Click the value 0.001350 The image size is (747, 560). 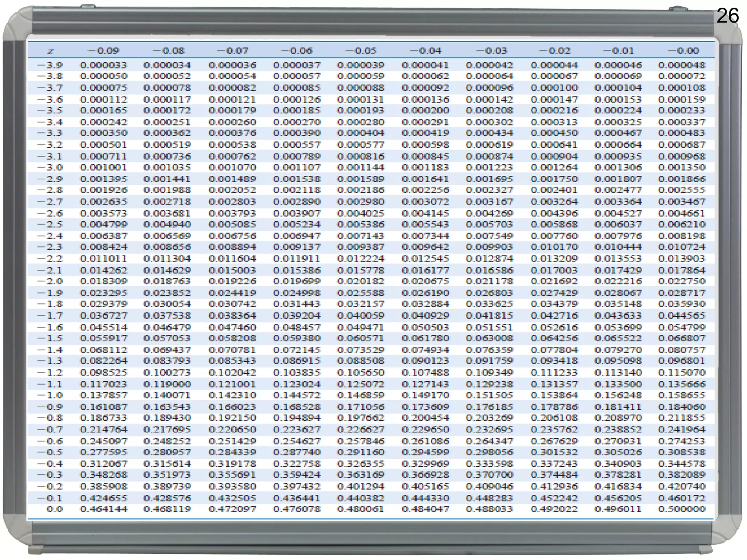[682, 167]
